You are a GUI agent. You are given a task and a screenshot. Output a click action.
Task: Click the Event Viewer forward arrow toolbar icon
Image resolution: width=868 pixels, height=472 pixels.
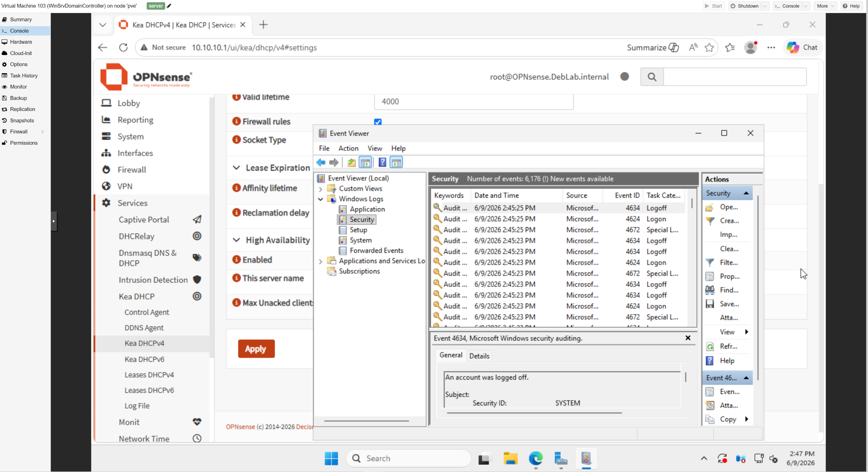click(x=334, y=162)
